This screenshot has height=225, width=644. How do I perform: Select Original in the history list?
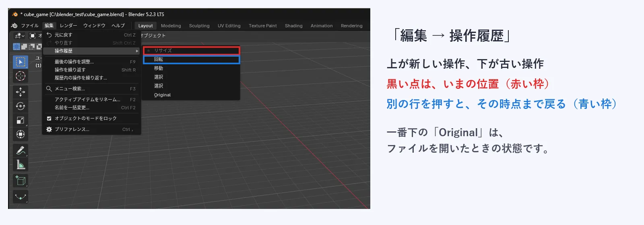pos(192,95)
